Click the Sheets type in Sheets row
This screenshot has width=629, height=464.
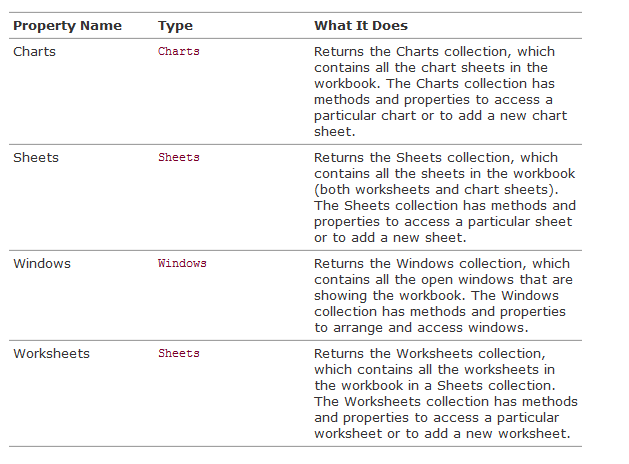[x=179, y=157]
